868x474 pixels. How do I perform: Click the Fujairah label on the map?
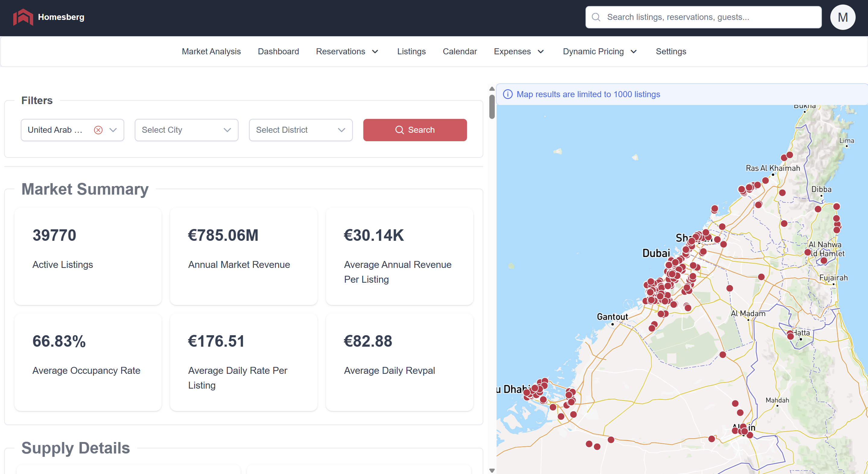833,278
